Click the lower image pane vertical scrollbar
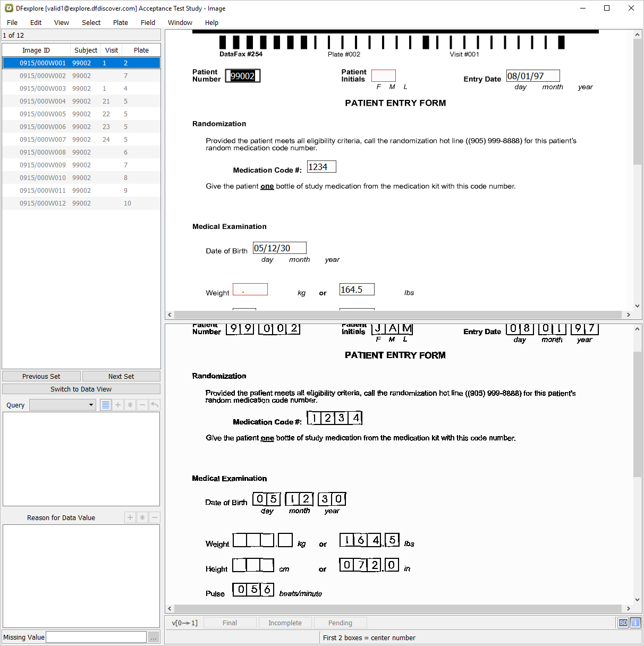The width and height of the screenshot is (644, 646). click(x=637, y=414)
